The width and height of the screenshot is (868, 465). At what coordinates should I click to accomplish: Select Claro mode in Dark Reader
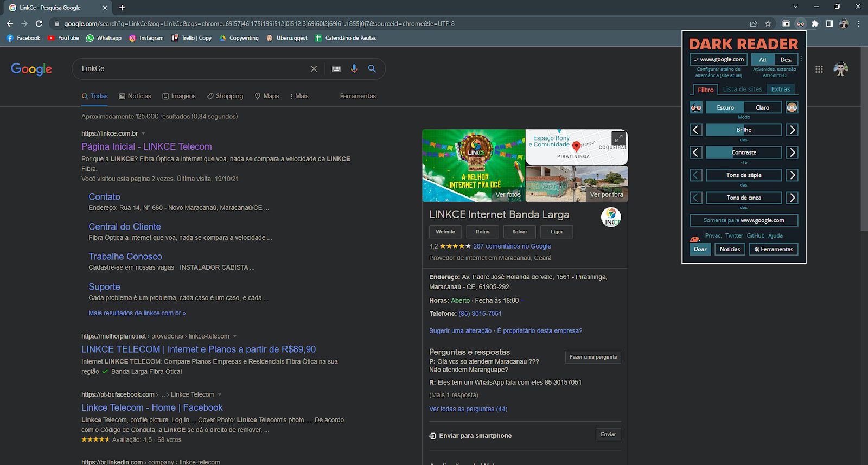(763, 107)
